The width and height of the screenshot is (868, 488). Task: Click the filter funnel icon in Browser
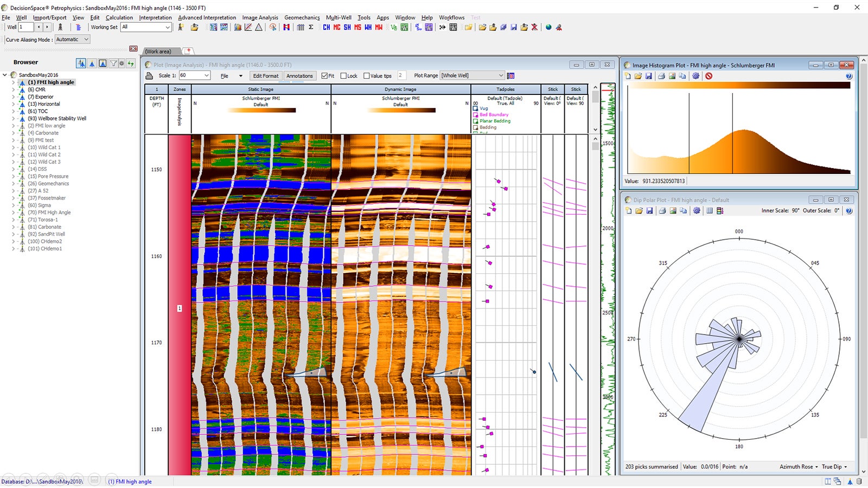pos(113,63)
